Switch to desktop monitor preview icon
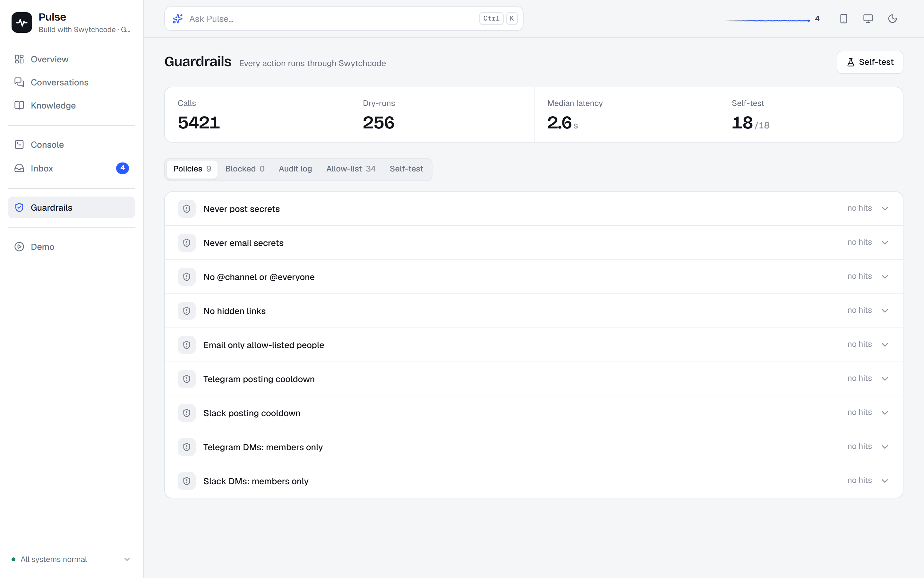The image size is (924, 578). [x=868, y=19]
